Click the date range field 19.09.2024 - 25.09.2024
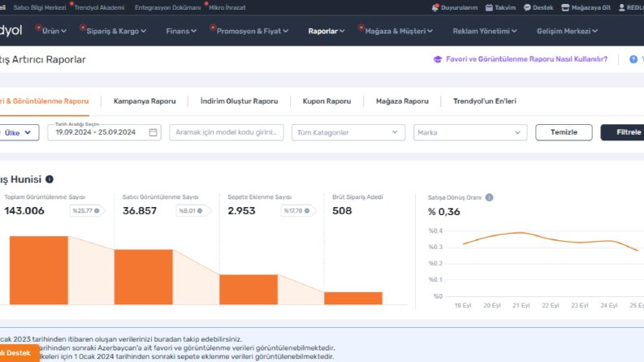This screenshot has width=644, height=362. pos(104,132)
